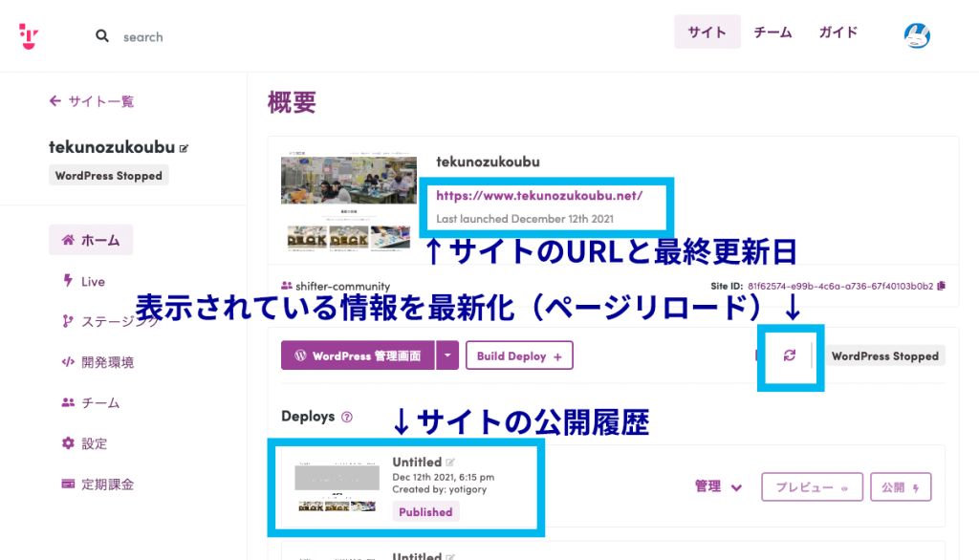The height and width of the screenshot is (560, 979).
Task: Click the プレビュー button
Action: click(x=812, y=487)
